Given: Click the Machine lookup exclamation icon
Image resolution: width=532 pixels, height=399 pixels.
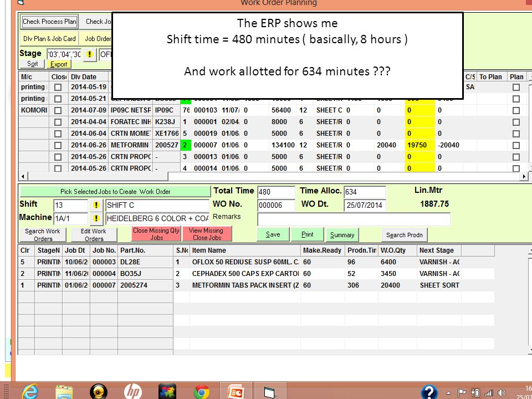Looking at the screenshot, I should (x=96, y=218).
